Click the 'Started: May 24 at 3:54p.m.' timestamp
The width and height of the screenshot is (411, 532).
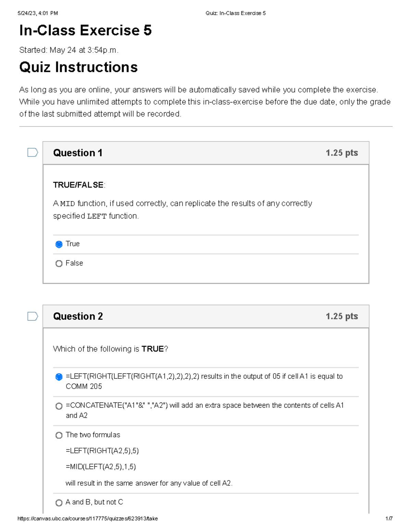pyautogui.click(x=68, y=50)
